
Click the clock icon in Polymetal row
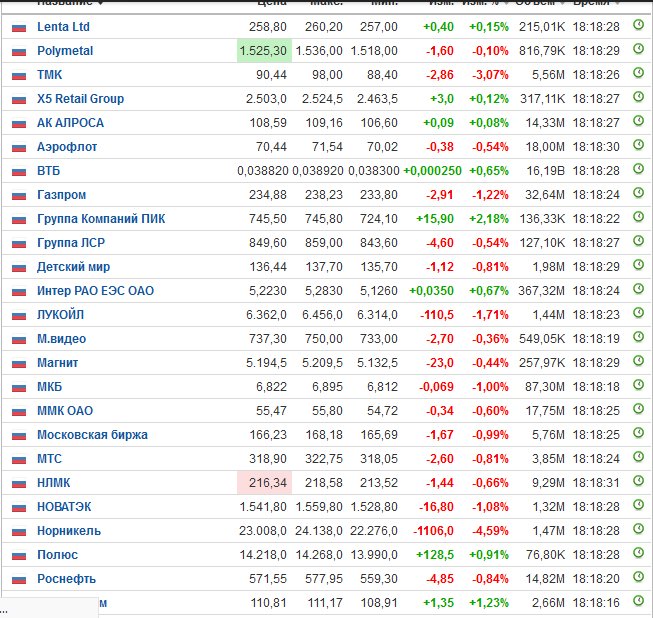638,49
